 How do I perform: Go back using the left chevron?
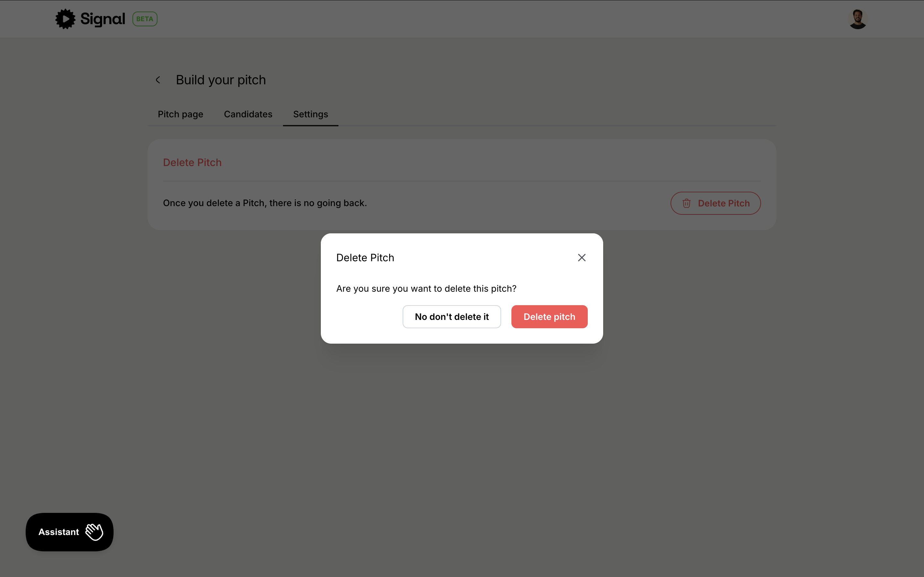[x=158, y=80]
